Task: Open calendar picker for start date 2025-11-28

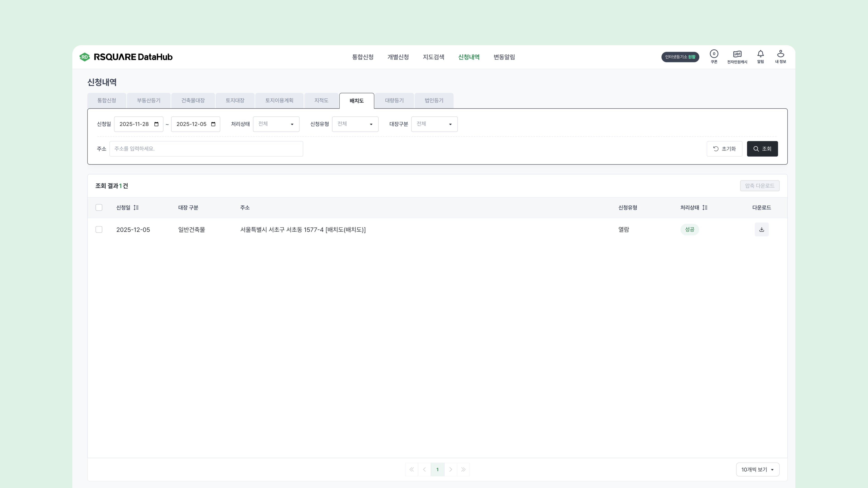Action: [x=156, y=124]
